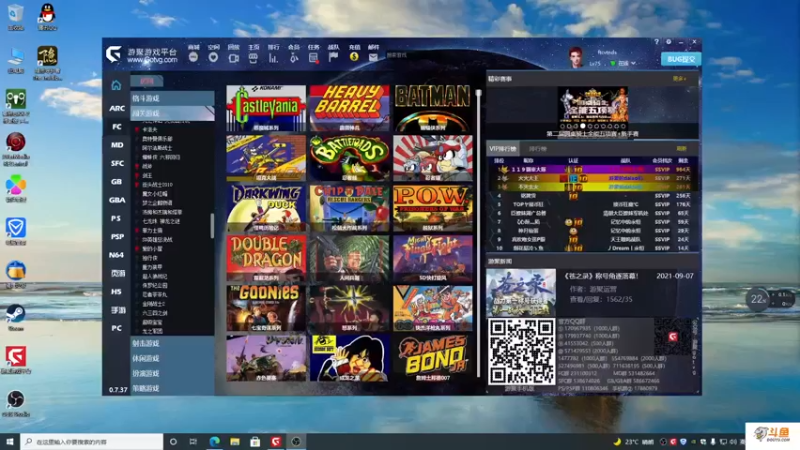Expand the 射击游戏 category
Screen dimensions: 800x450
tap(172, 343)
